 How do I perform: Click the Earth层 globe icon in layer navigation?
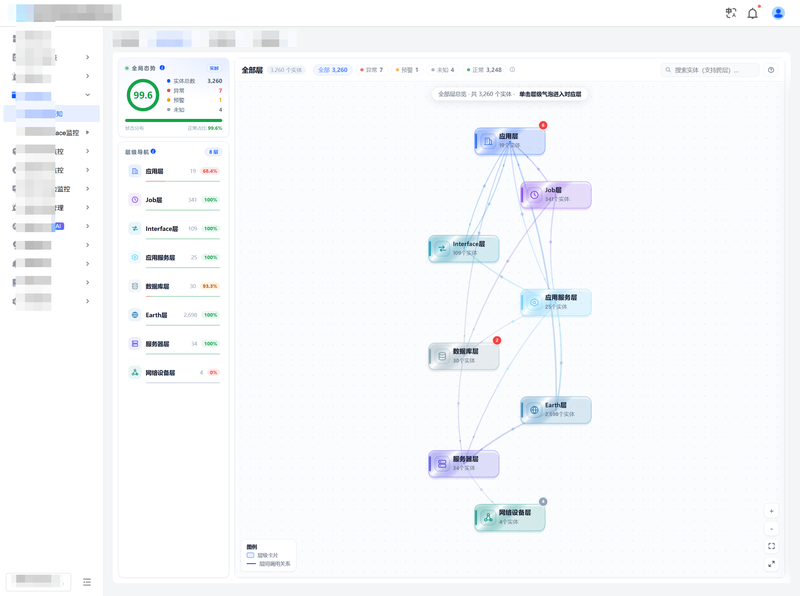(x=135, y=315)
